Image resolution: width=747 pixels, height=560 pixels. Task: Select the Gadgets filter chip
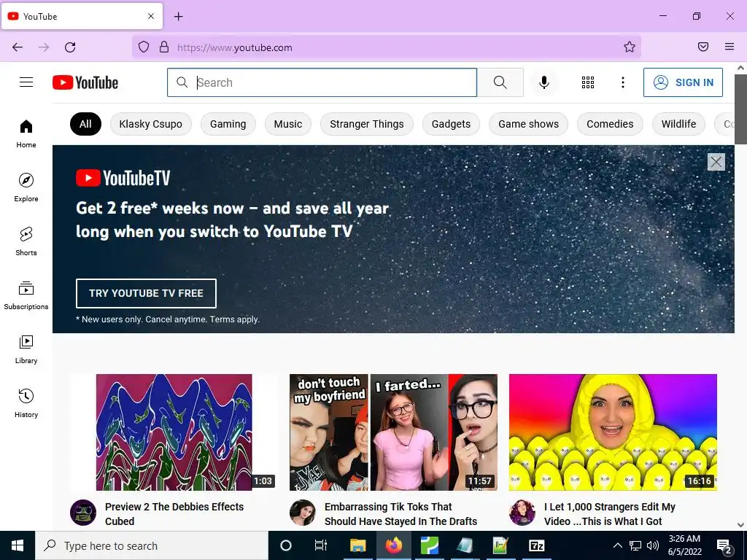coord(451,124)
